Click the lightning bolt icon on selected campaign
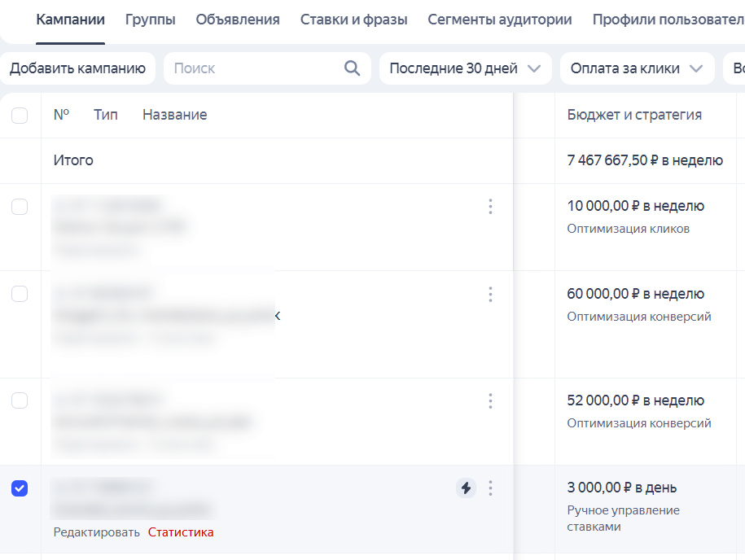Image resolution: width=745 pixels, height=560 pixels. pos(466,487)
